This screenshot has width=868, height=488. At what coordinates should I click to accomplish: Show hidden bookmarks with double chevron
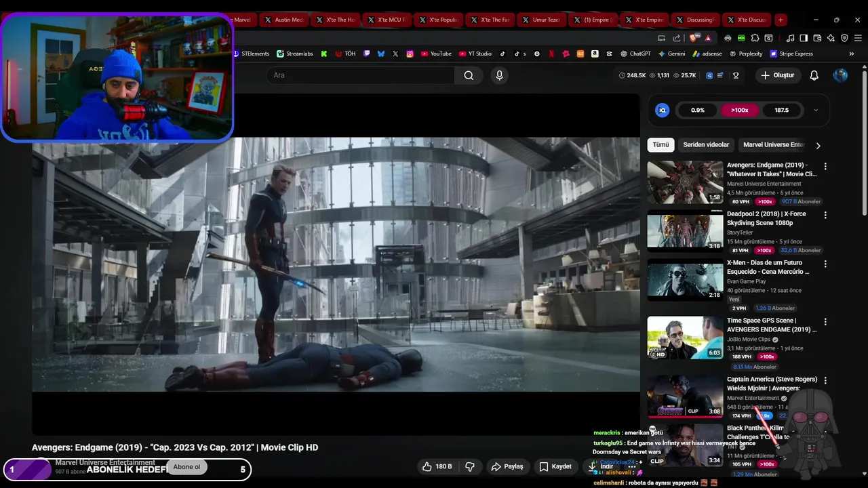[x=852, y=54]
